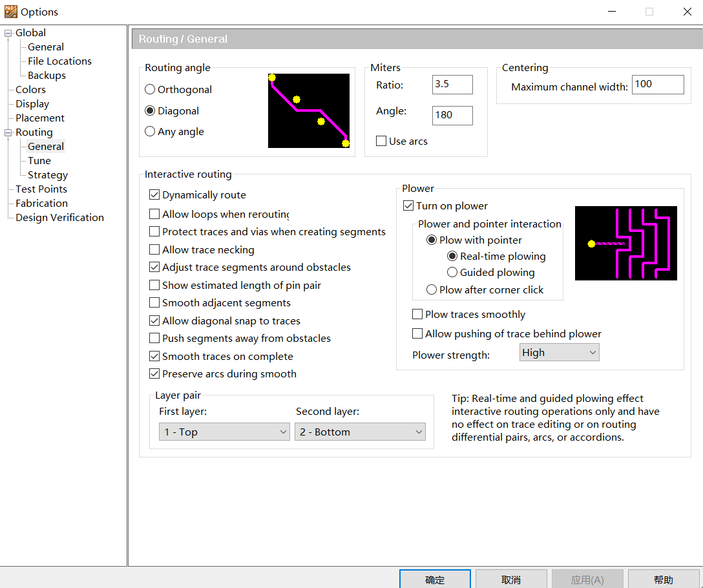
Task: Open Backups settings page
Action: (x=47, y=76)
